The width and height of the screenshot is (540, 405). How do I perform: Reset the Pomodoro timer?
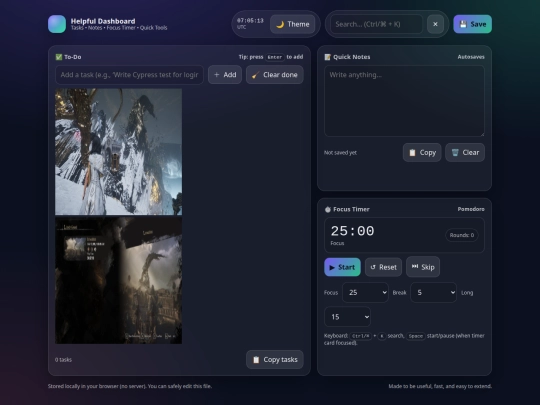[383, 267]
